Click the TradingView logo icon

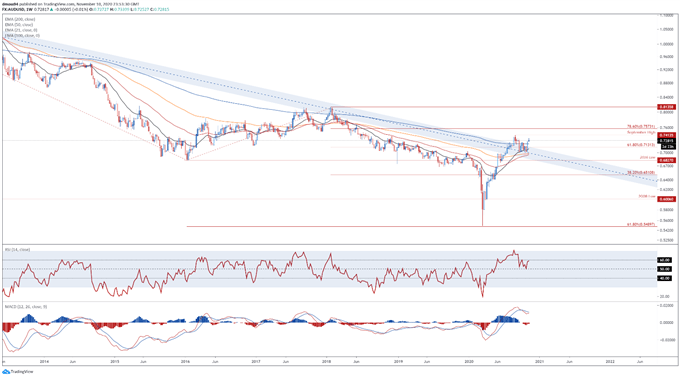pos(6,372)
